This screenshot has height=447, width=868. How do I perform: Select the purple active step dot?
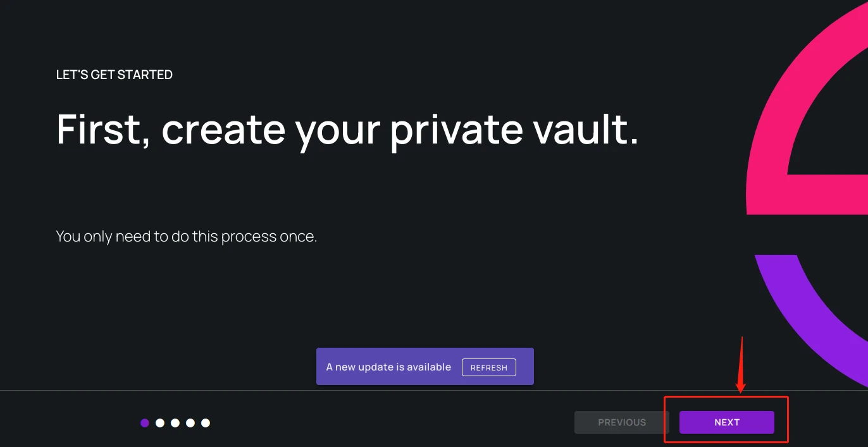point(145,423)
